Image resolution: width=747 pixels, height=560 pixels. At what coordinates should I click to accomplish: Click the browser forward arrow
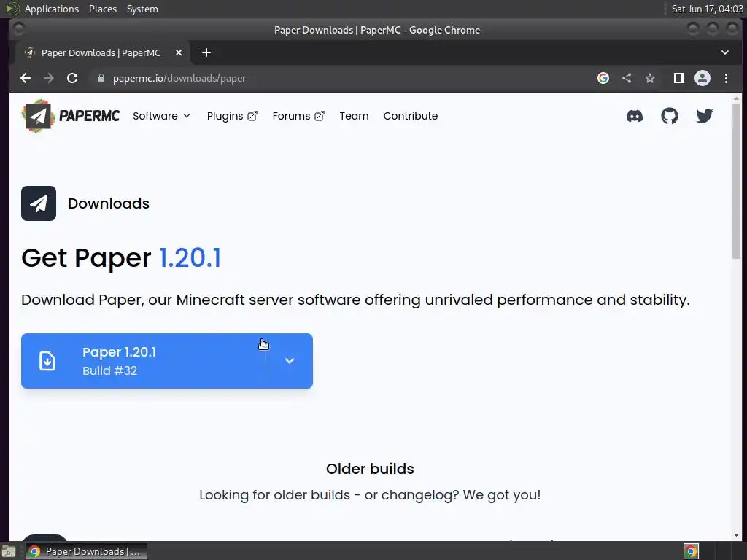49,78
